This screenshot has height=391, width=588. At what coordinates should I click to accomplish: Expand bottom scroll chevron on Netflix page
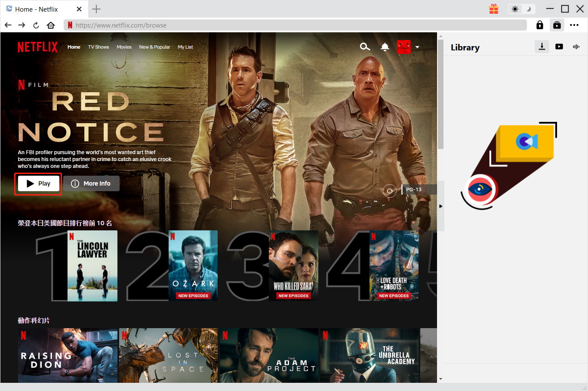click(x=440, y=379)
